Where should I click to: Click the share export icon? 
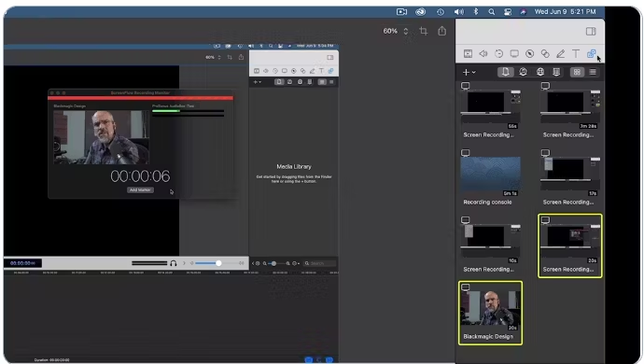(x=441, y=31)
